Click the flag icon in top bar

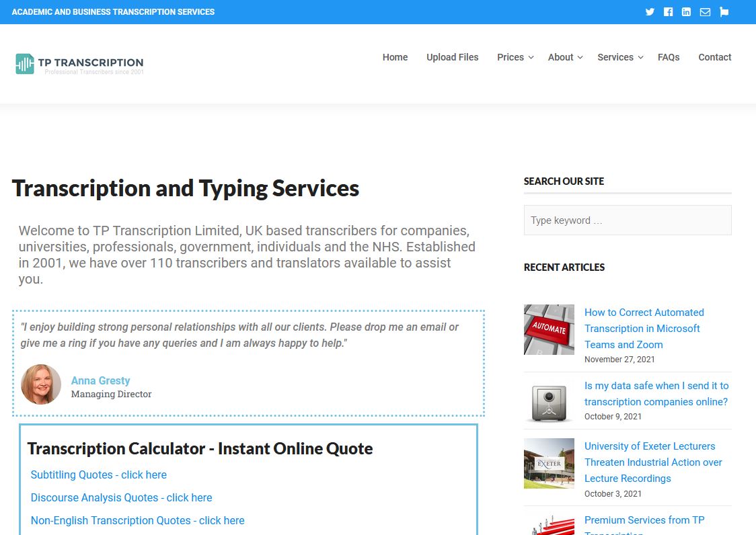[724, 12]
